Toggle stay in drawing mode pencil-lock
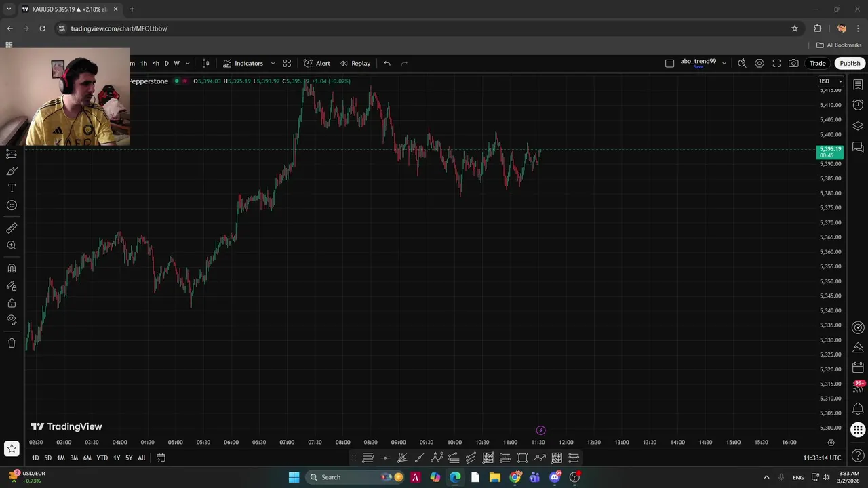868x488 pixels. pyautogui.click(x=12, y=286)
